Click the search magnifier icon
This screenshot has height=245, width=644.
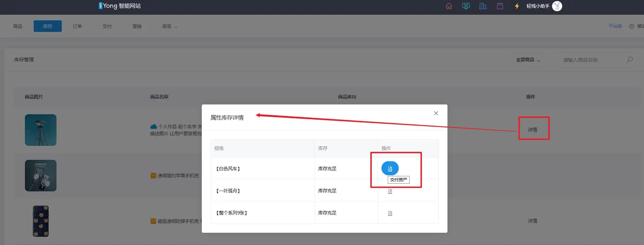pos(630,60)
